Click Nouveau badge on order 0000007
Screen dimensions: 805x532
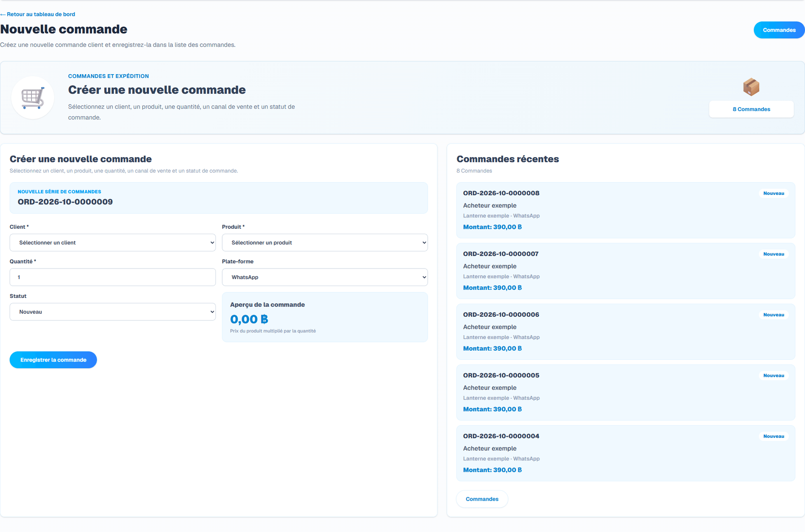point(774,254)
